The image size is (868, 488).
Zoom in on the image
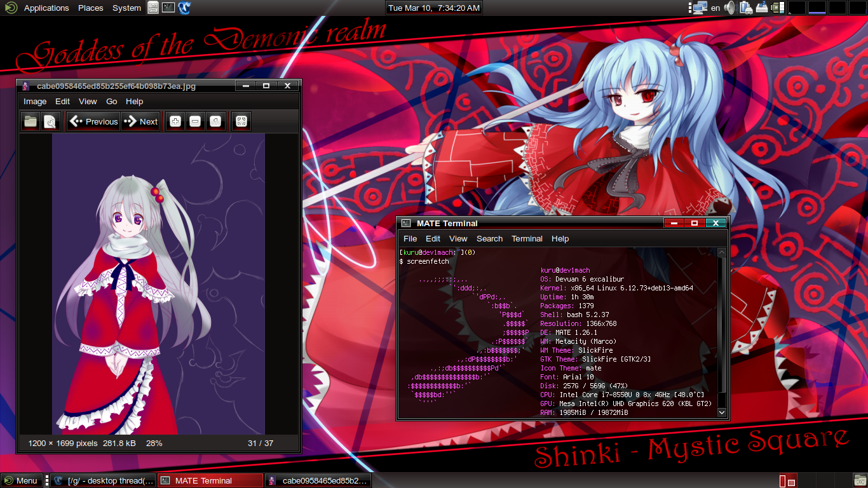175,121
